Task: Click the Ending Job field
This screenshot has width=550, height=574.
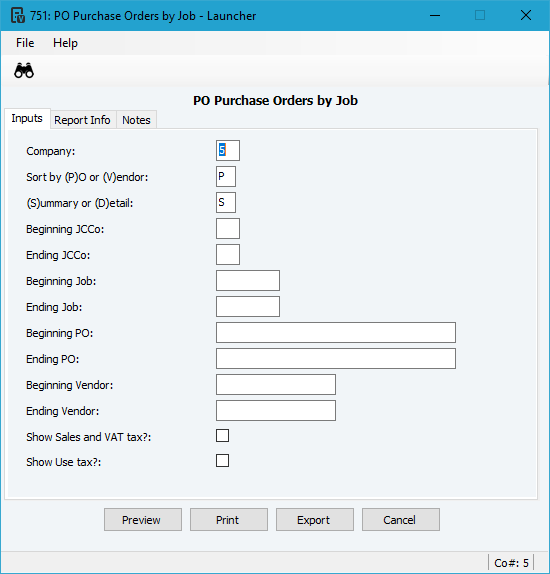Action: [248, 306]
